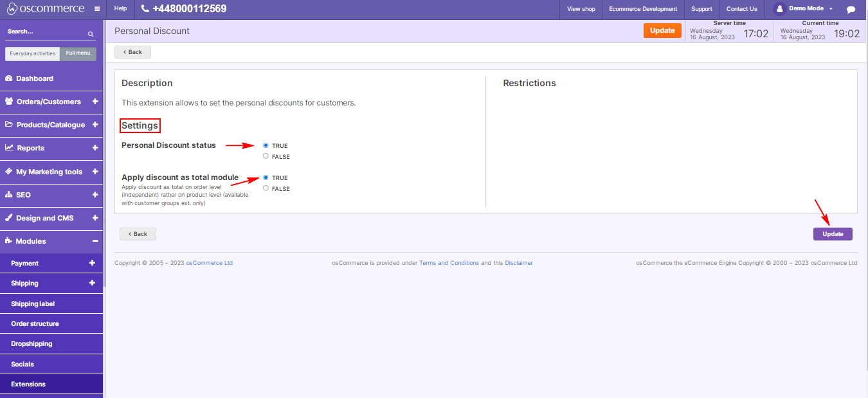Image resolution: width=868 pixels, height=398 pixels.
Task: Open Ecommerce Development link
Action: pyautogui.click(x=643, y=9)
